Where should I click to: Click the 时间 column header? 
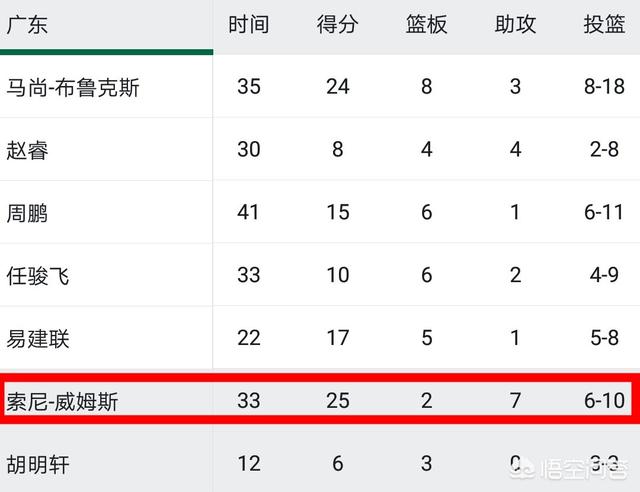click(249, 24)
